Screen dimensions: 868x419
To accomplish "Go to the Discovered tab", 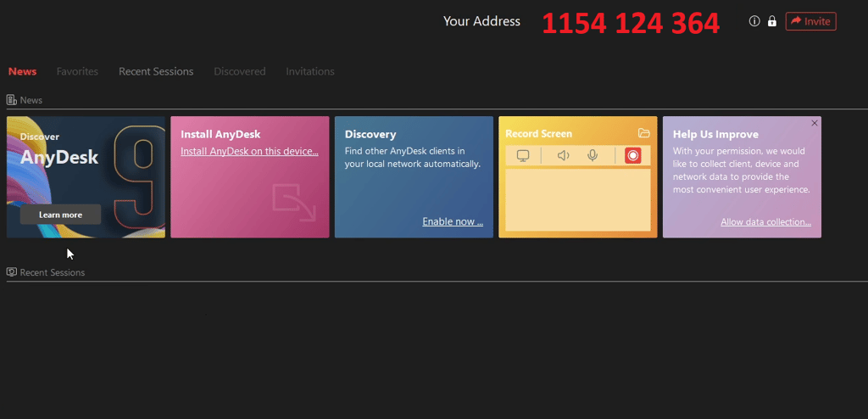I will point(240,71).
